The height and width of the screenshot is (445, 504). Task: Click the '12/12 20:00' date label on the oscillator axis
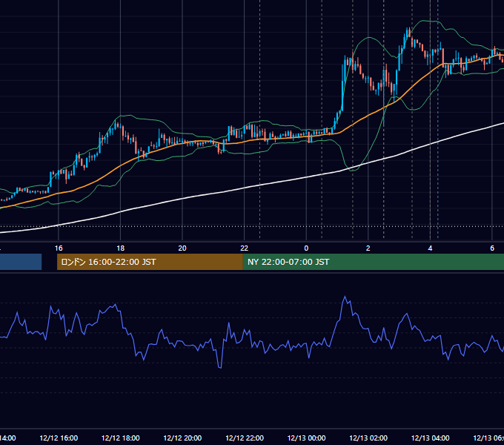tap(182, 438)
